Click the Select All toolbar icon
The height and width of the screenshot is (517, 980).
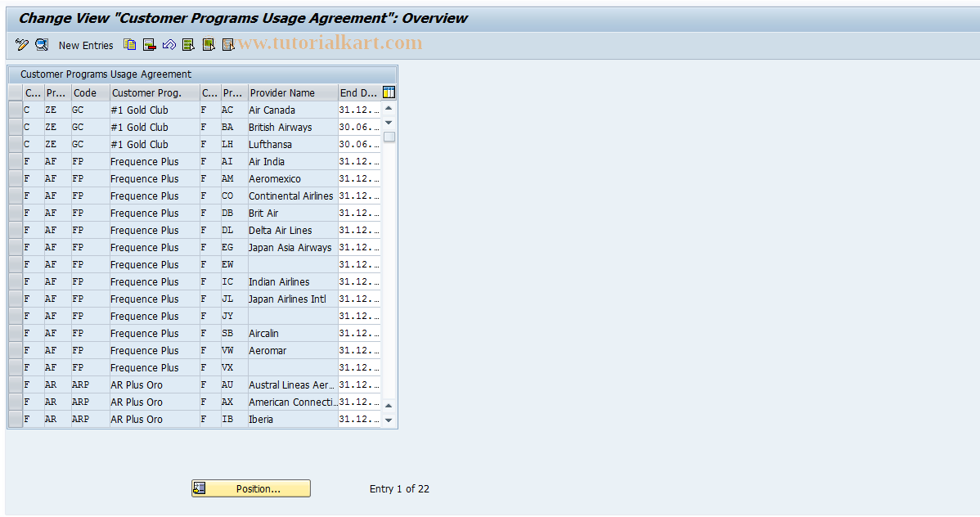[x=188, y=44]
